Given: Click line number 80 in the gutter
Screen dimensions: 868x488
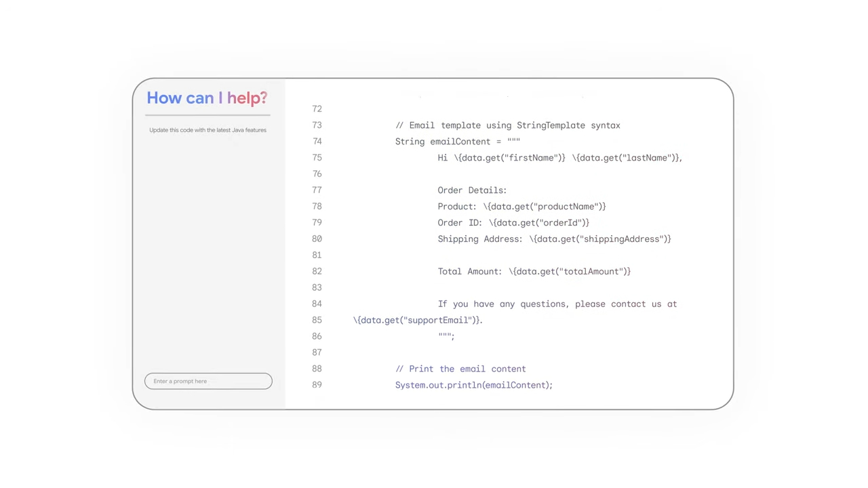Looking at the screenshot, I should coord(317,239).
